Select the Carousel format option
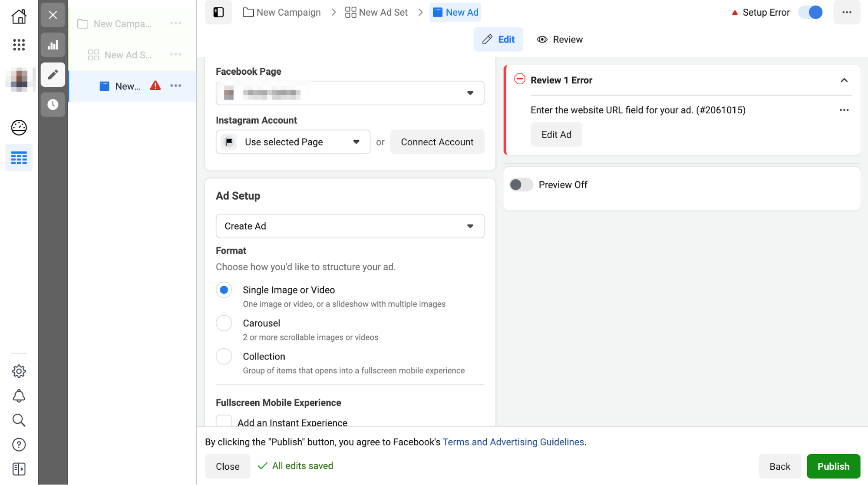 pos(225,323)
